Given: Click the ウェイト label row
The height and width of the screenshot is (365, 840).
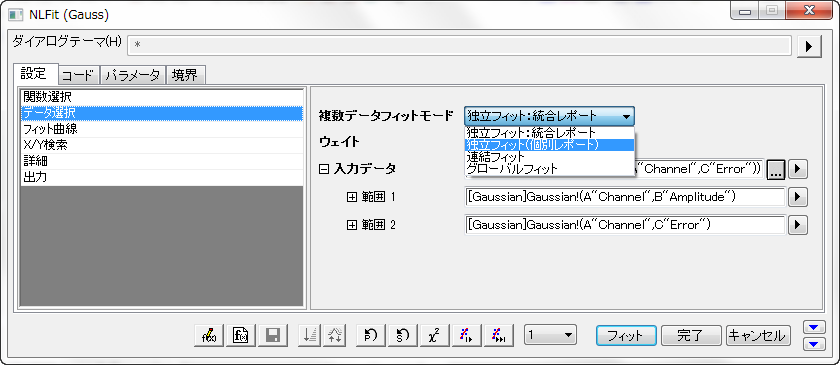Looking at the screenshot, I should tap(339, 142).
